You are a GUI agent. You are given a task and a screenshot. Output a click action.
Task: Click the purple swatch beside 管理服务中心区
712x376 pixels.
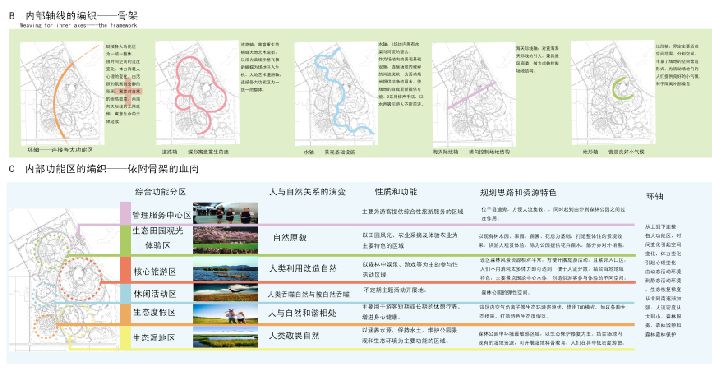tap(125, 213)
